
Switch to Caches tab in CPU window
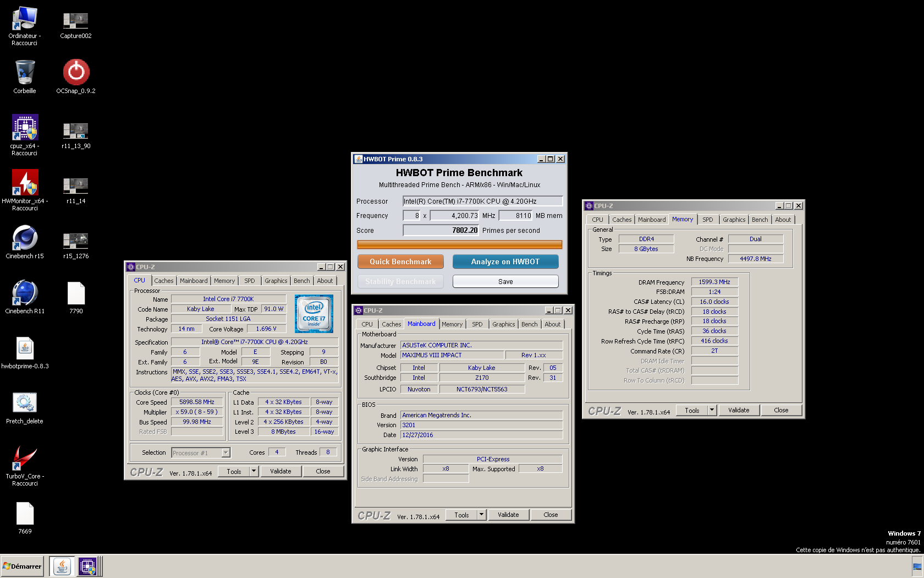[x=164, y=281]
